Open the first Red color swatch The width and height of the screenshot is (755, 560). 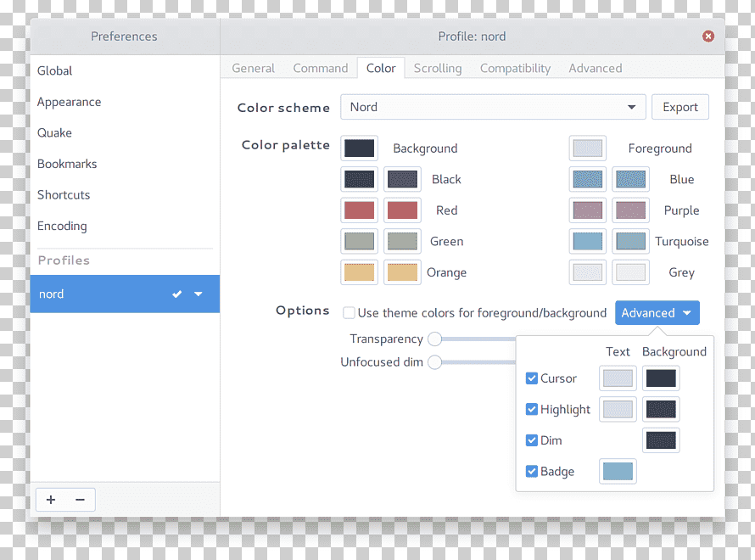(359, 210)
